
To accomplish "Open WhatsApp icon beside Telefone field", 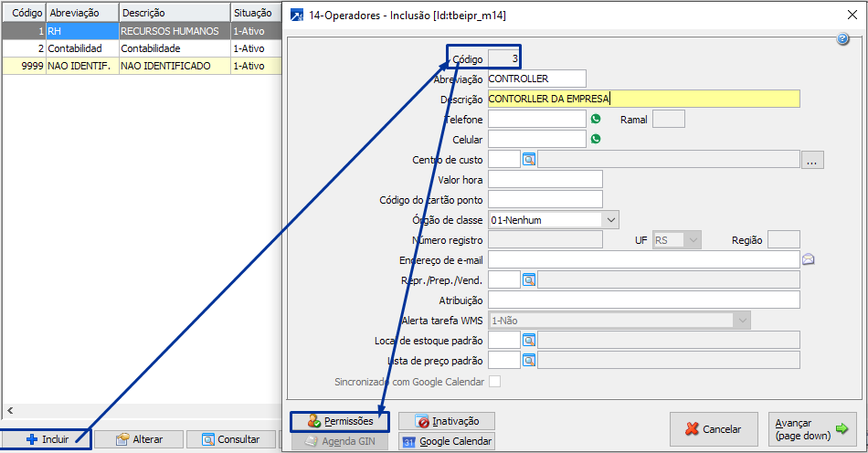I will (x=596, y=119).
